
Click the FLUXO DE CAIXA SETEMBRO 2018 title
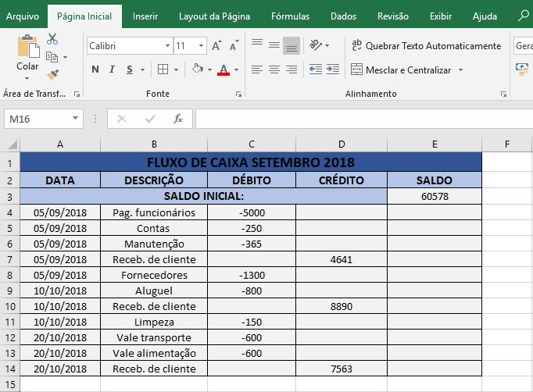(251, 162)
